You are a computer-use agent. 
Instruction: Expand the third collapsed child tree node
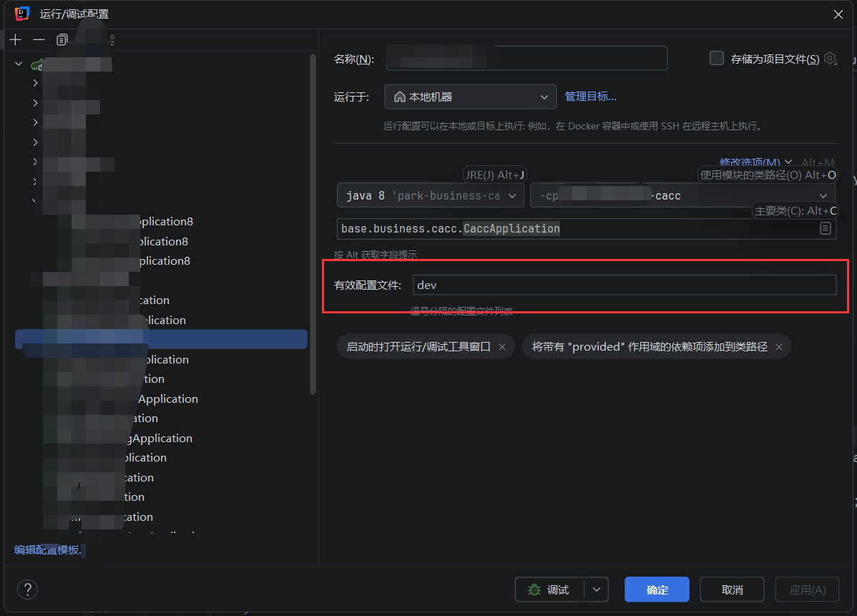click(35, 122)
